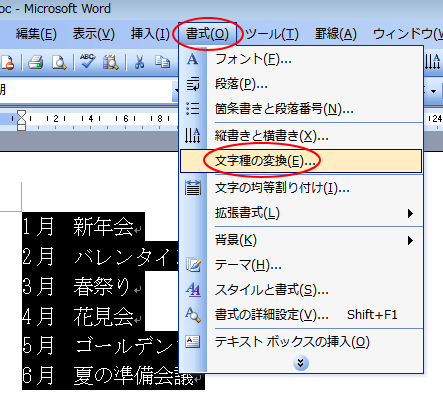This screenshot has height=402, width=443.
Task: Open the toolbar dropdown arrow at right edge
Action: pyautogui.click(x=433, y=91)
